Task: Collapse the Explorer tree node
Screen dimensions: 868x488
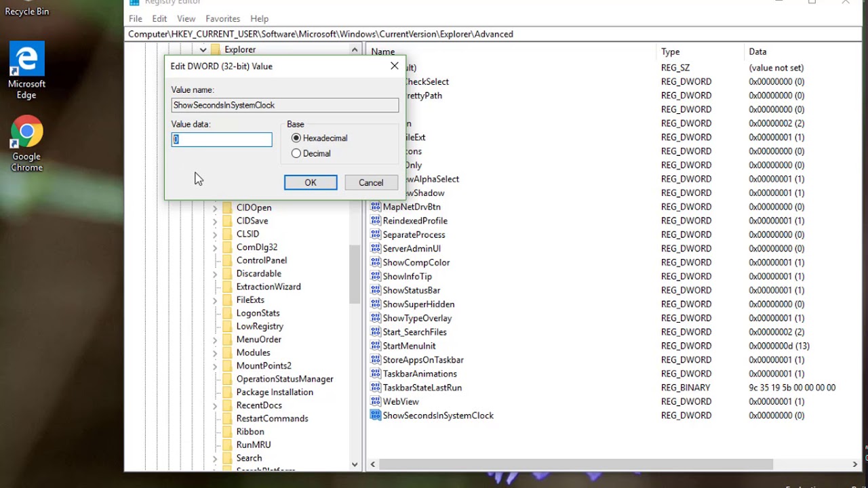Action: click(203, 49)
